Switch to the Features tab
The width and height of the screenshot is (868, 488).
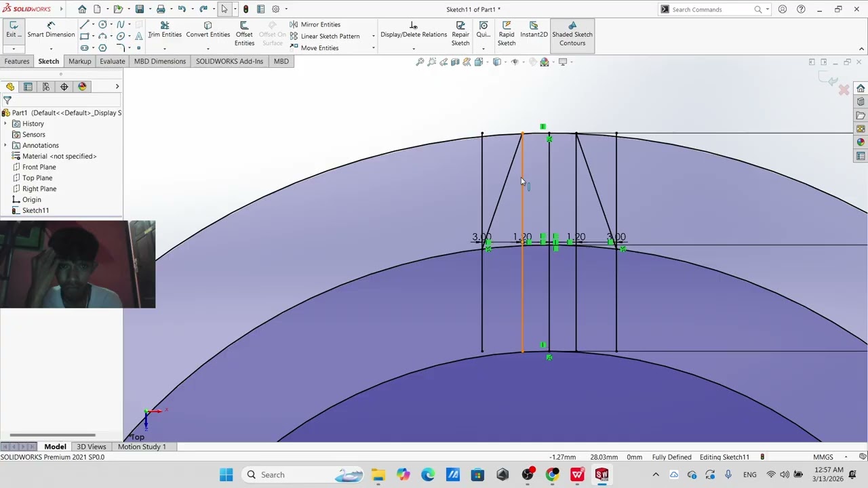coord(17,62)
